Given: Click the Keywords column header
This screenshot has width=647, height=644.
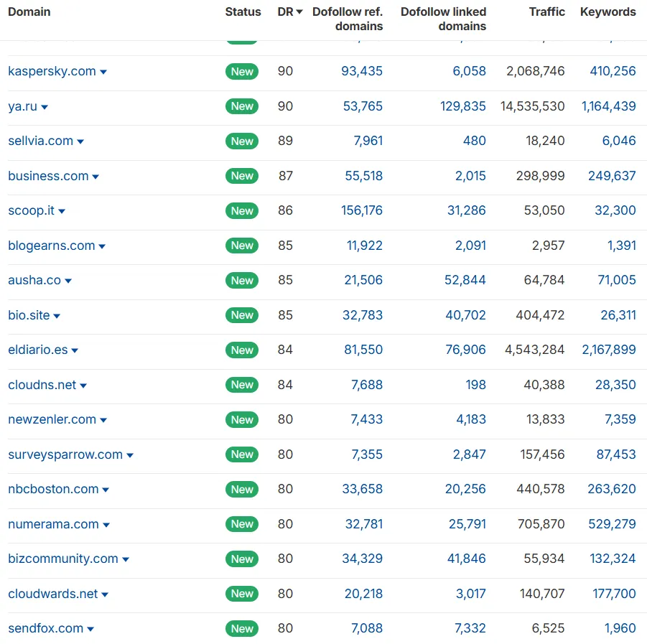Looking at the screenshot, I should click(608, 12).
